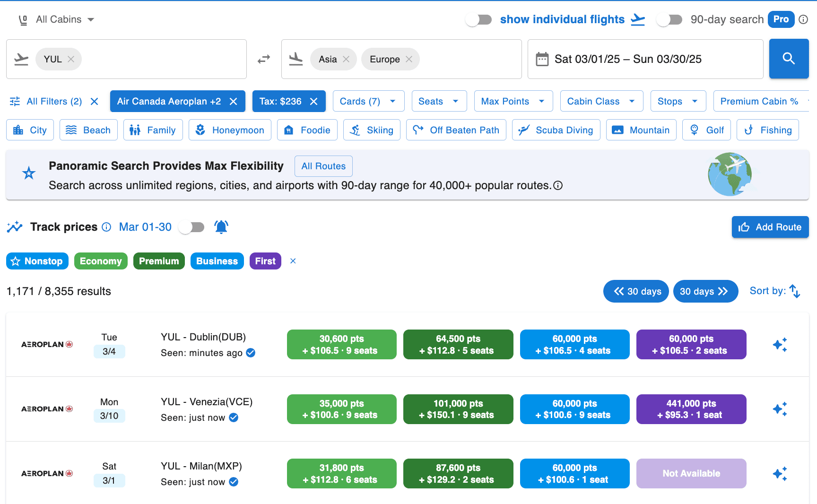Click the blue search magnifier button
Screen dimensions: 817x504
coord(789,59)
